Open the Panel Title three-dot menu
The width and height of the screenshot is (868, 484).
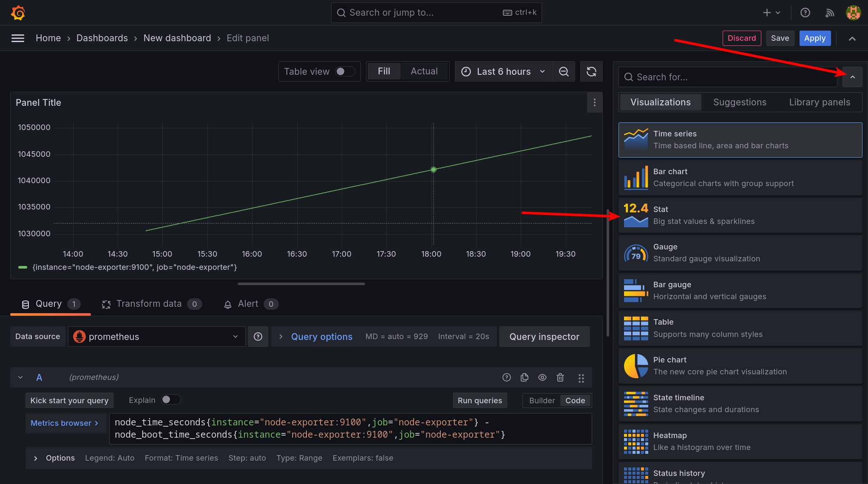594,102
